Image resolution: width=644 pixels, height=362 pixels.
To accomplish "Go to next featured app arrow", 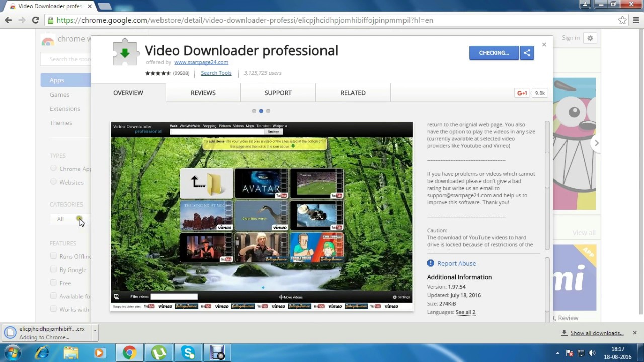I will (x=596, y=143).
